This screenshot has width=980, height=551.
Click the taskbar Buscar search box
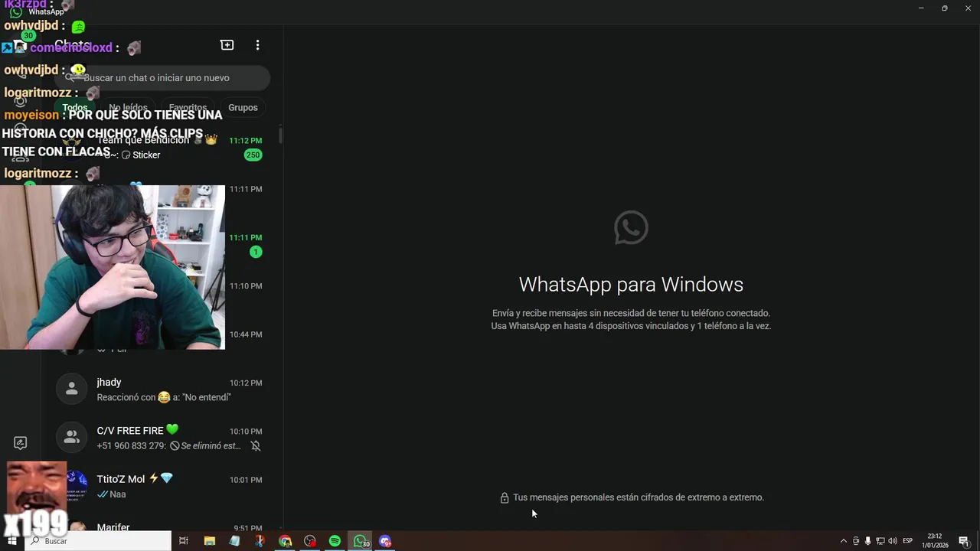(x=98, y=541)
